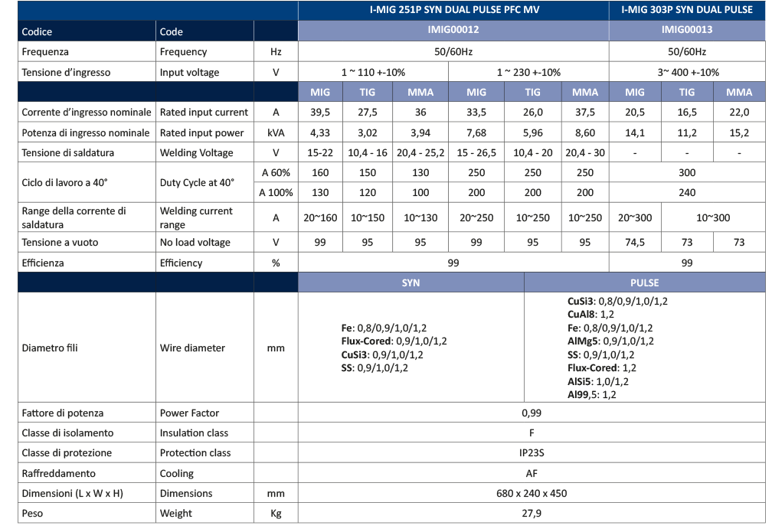
Task: Click product code "IMIG00013"
Action: coord(687,30)
